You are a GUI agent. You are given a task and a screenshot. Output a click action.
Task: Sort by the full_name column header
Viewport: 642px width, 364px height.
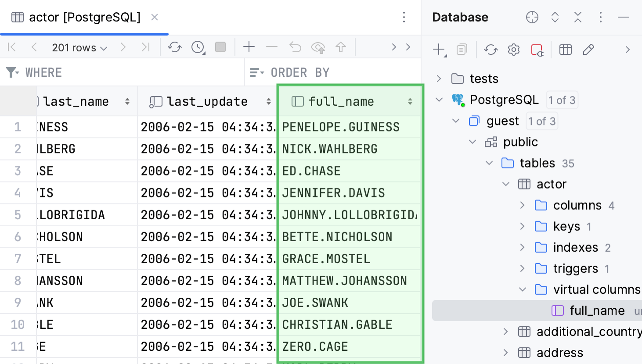(x=341, y=102)
